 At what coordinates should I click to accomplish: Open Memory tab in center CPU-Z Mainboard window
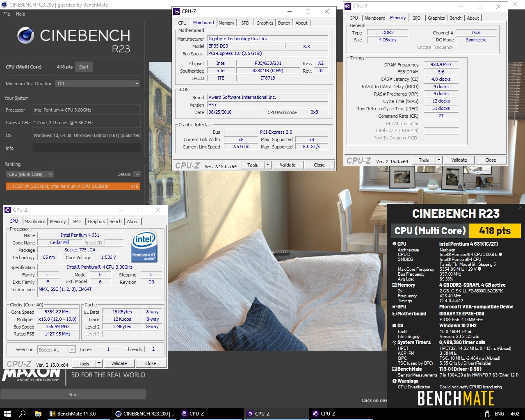(x=226, y=23)
